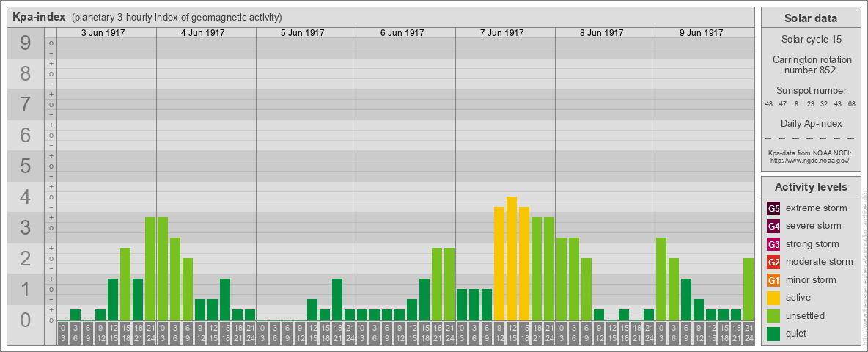The image size is (868, 352).
Task: Click the 'minor storm' legend label
Action: point(811,279)
